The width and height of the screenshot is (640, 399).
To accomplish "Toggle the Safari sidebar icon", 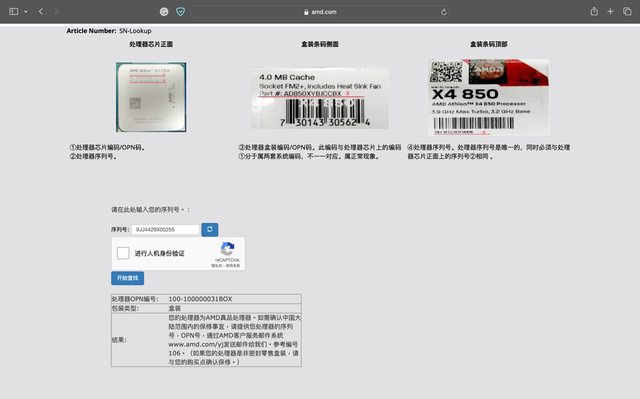I will pyautogui.click(x=13, y=12).
